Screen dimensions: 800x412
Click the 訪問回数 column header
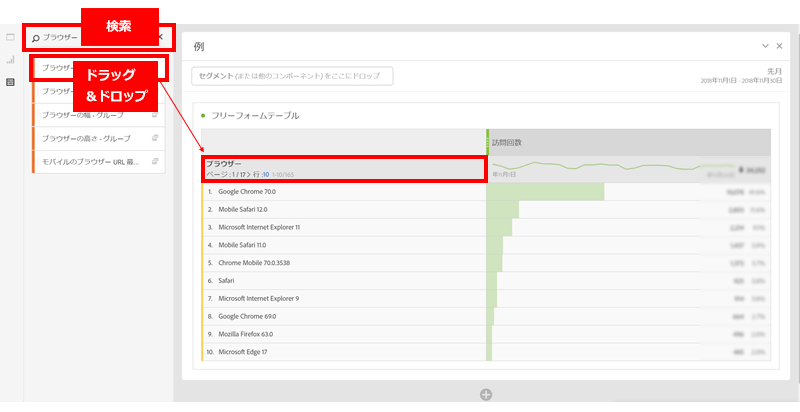pos(629,142)
